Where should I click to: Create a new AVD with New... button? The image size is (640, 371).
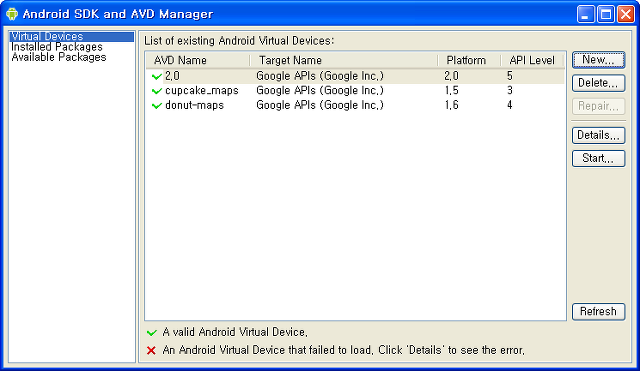tap(598, 60)
